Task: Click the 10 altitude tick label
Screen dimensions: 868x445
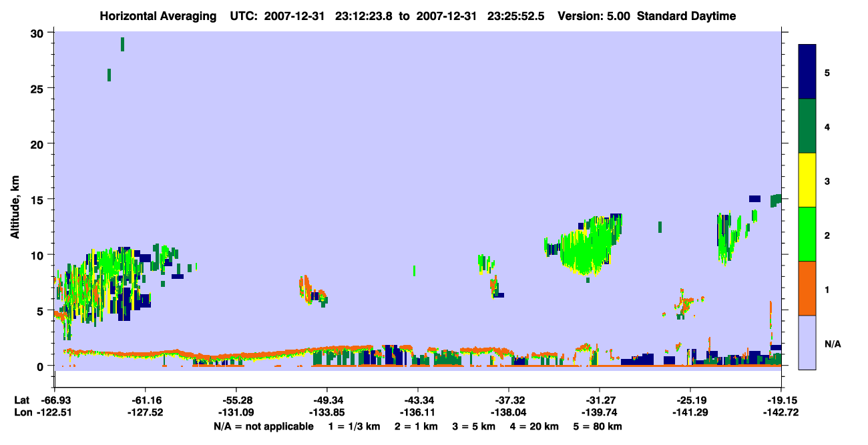Action: coord(39,255)
